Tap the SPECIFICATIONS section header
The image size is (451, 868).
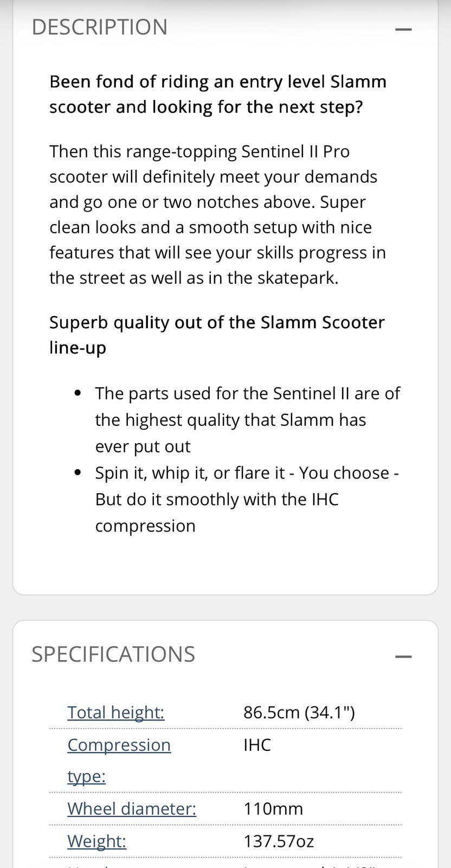(x=113, y=654)
